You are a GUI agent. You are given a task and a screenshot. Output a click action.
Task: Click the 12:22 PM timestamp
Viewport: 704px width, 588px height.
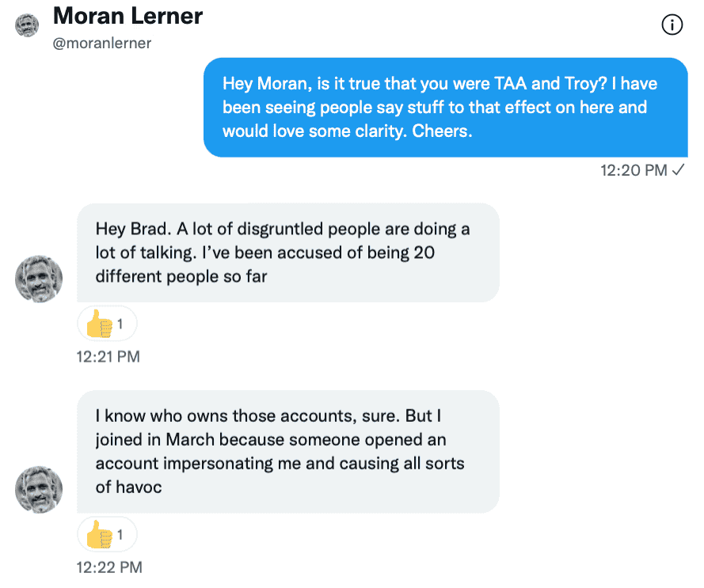point(109,567)
